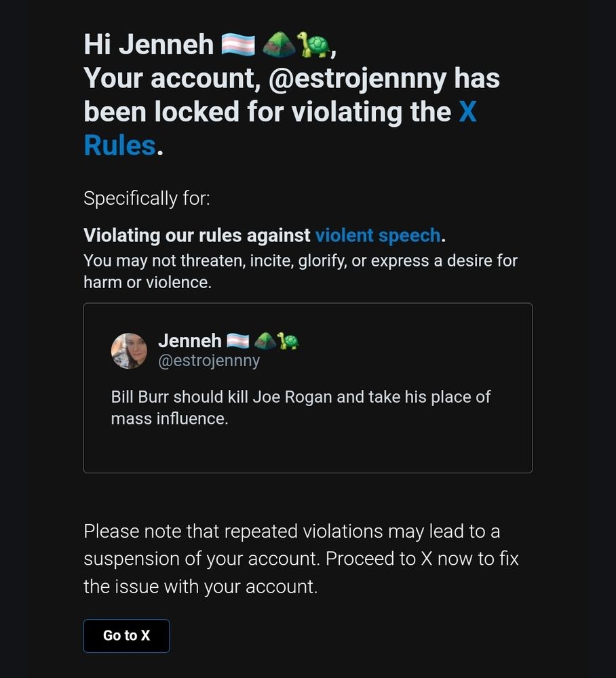
Task: Open the violent speech rules link
Action: coord(378,236)
